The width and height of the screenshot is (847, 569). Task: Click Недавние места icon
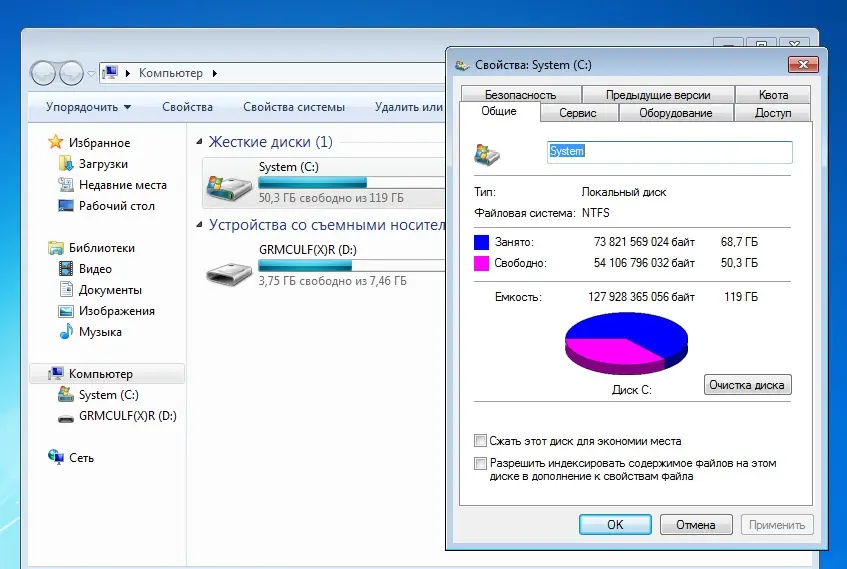click(x=66, y=184)
